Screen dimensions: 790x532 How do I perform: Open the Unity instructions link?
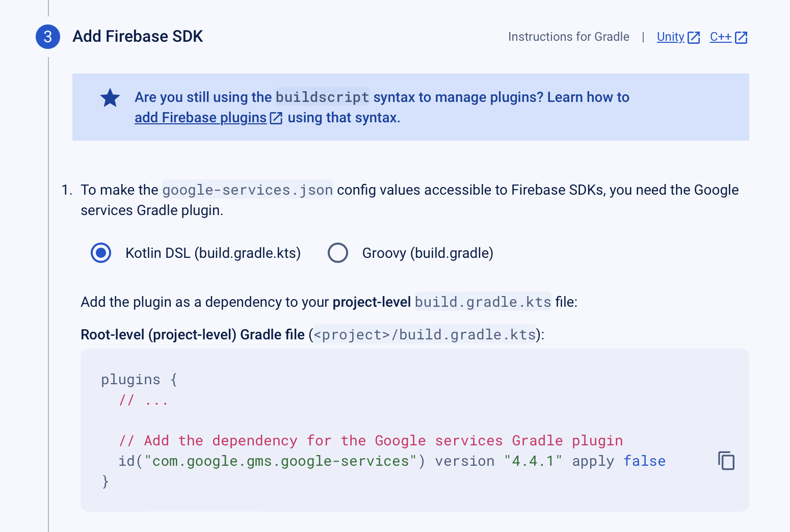point(670,37)
